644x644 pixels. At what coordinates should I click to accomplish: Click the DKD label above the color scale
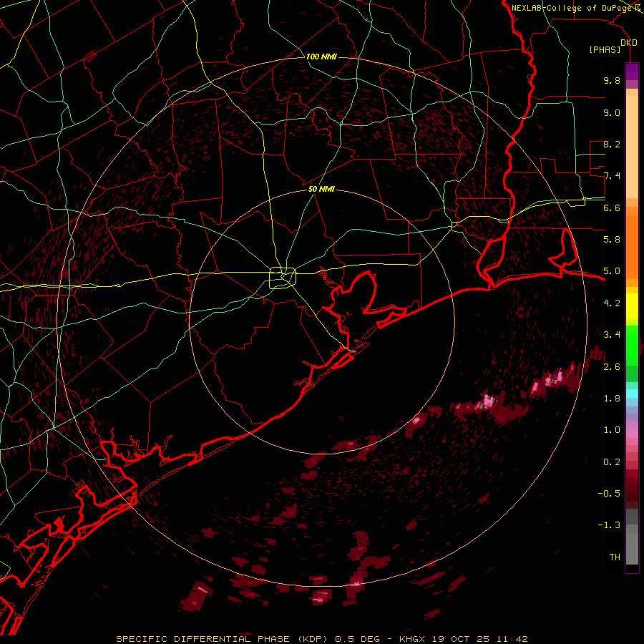629,43
